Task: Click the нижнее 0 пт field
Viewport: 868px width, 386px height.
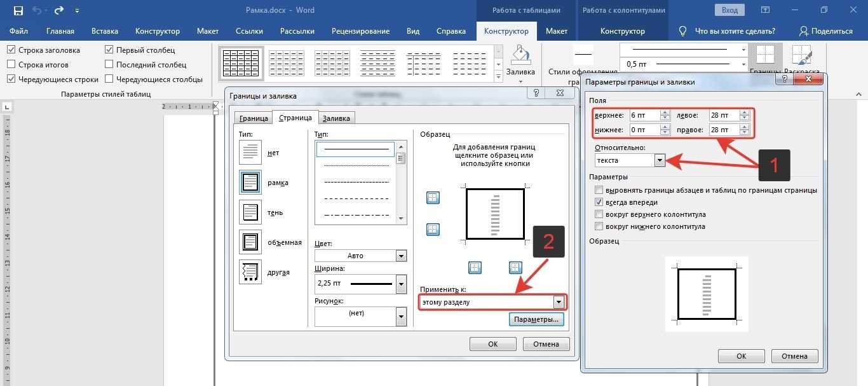Action: (x=644, y=130)
